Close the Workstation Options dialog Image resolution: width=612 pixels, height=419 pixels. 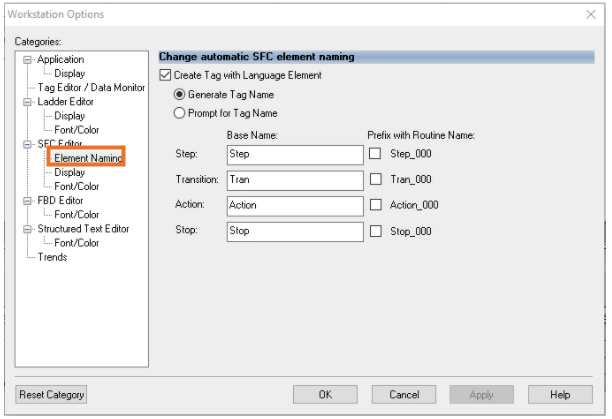(590, 14)
